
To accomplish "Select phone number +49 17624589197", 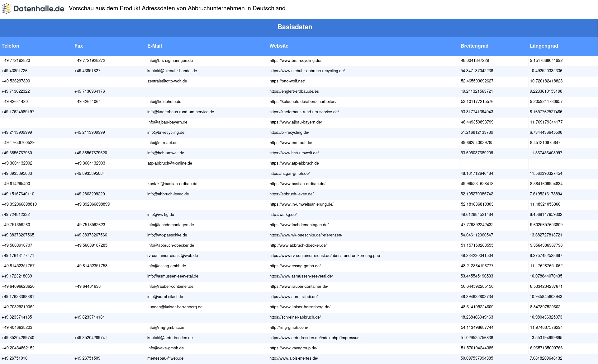I will (x=18, y=112).
